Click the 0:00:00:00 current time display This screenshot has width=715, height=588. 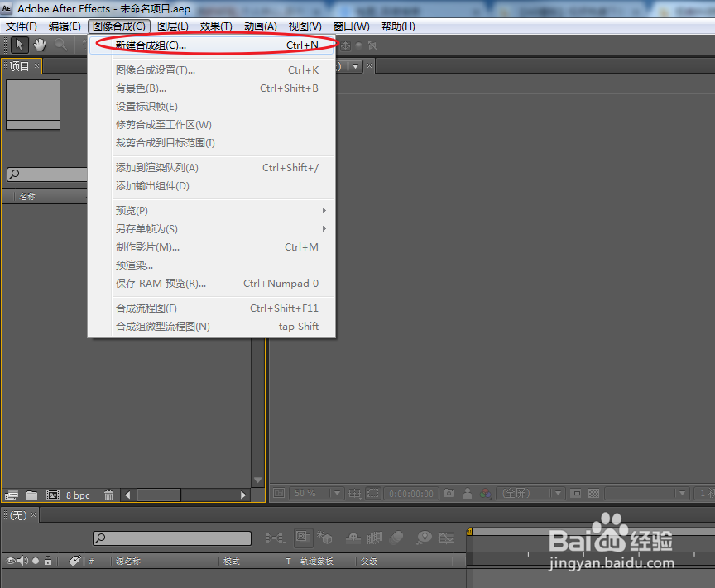pos(411,494)
